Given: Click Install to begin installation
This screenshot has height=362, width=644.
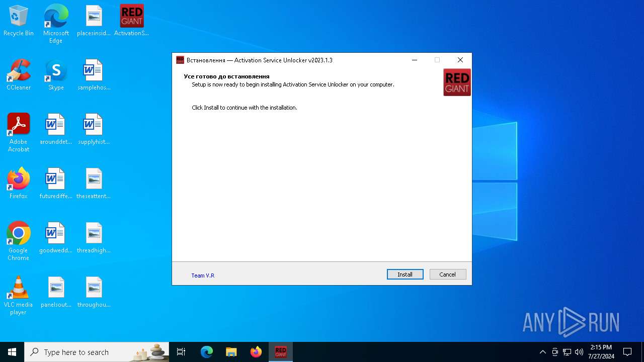Looking at the screenshot, I should [405, 275].
